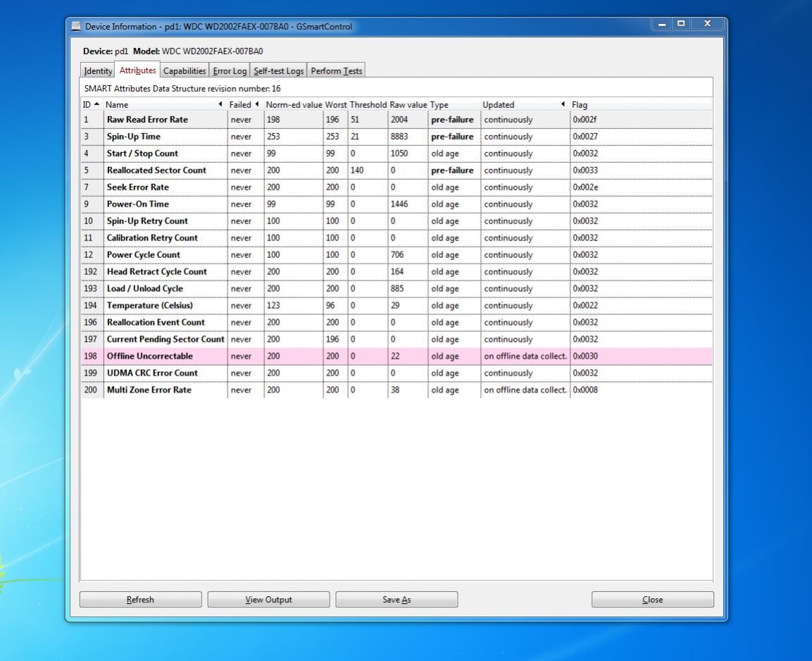Click the View Output button
This screenshot has height=661, width=812.
pyautogui.click(x=268, y=600)
